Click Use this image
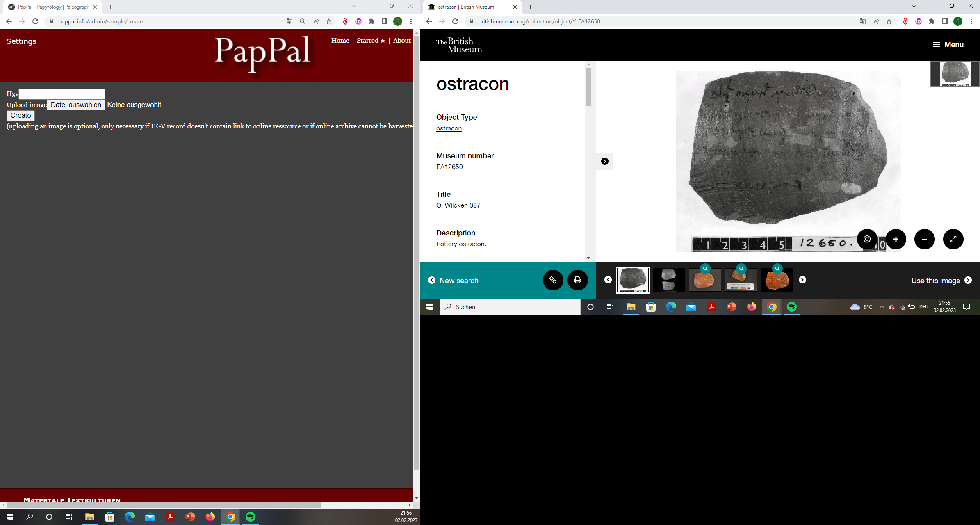Screen dimensions: 980x525 pyautogui.click(x=941, y=281)
